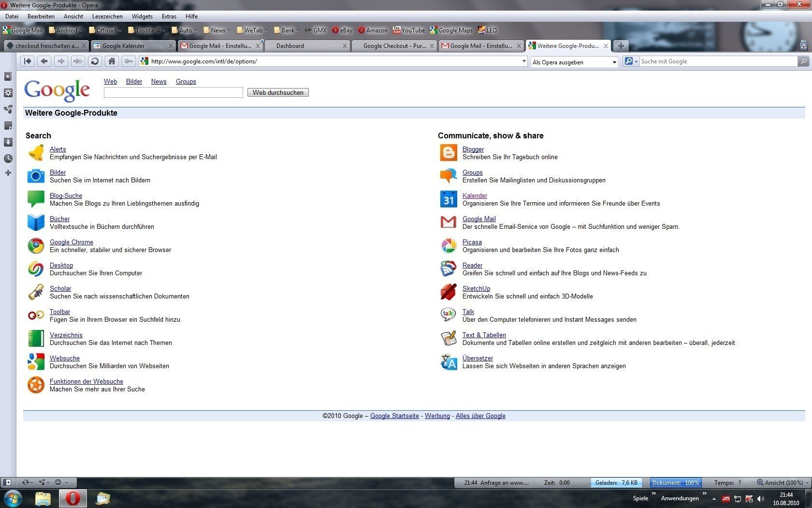Click the rewind navigation button
Screen dimensions: 812x508
(28, 61)
